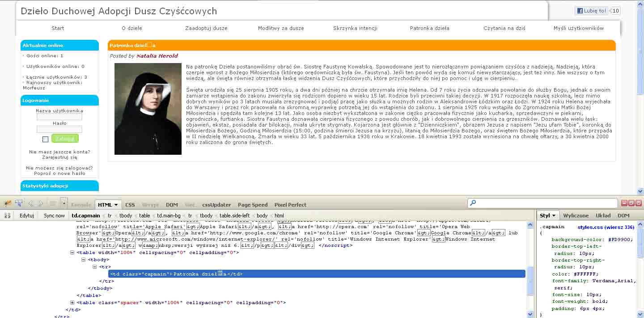
Task: Click the Firebug bug icon
Action: click(x=8, y=204)
